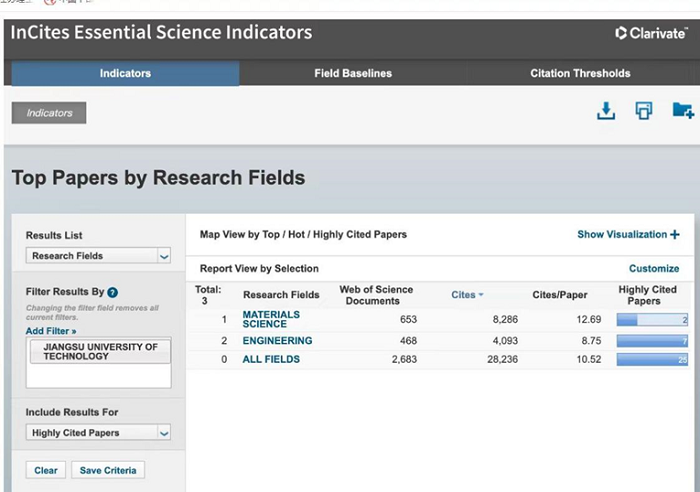Screen dimensions: 700x492
Task: Open the Customize link
Action: point(654,269)
